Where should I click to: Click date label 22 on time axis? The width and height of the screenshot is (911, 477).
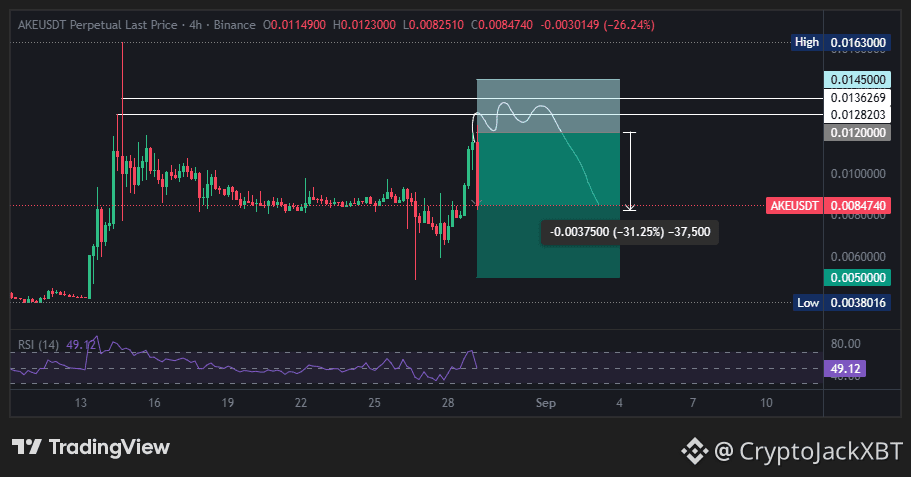coord(301,403)
